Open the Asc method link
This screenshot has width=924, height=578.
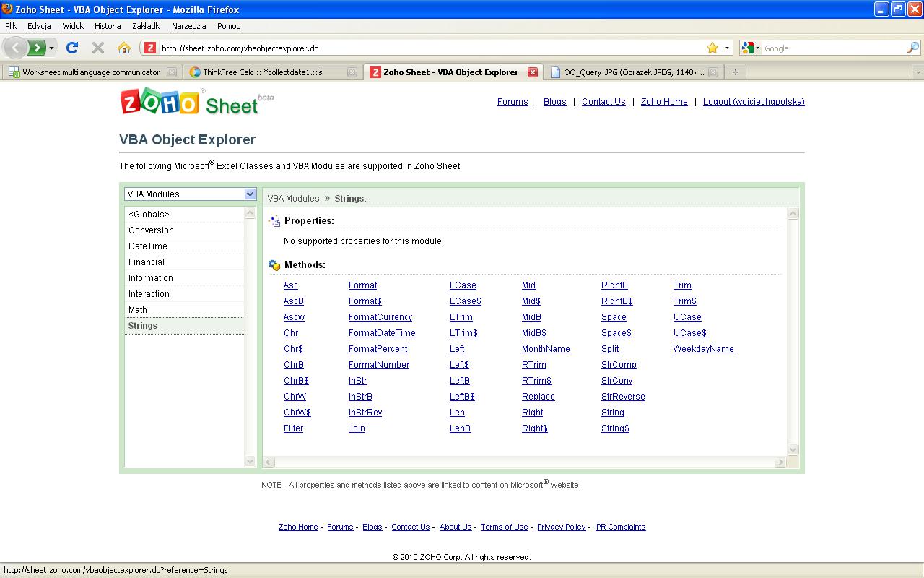pyautogui.click(x=291, y=285)
